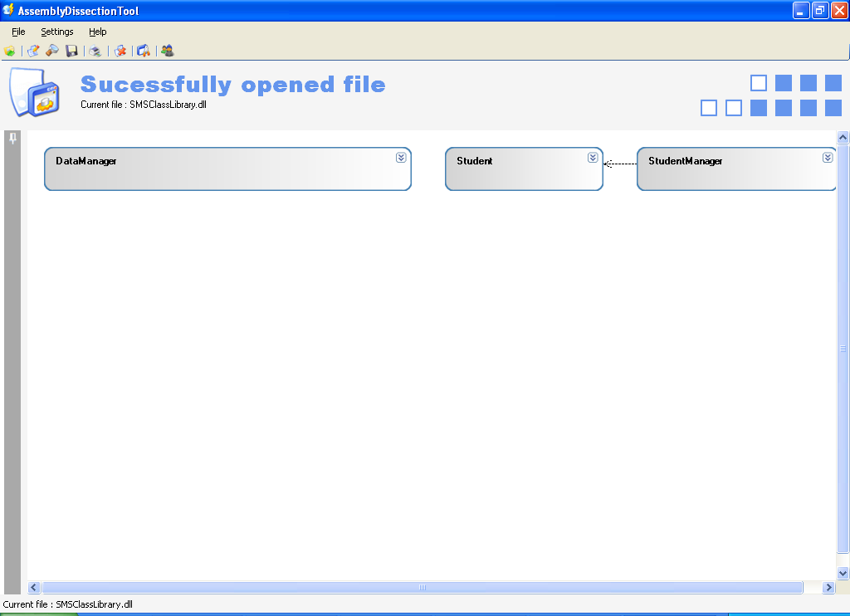The height and width of the screenshot is (616, 850).
Task: Click the header 'Current file : SMSClassLibrary.dll' text
Action: click(144, 105)
